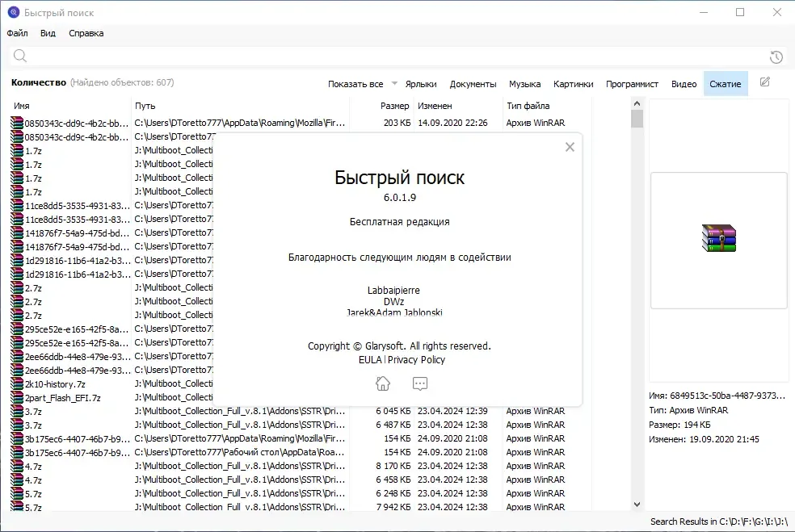
Task: Switch to the Документы filter
Action: pos(473,84)
